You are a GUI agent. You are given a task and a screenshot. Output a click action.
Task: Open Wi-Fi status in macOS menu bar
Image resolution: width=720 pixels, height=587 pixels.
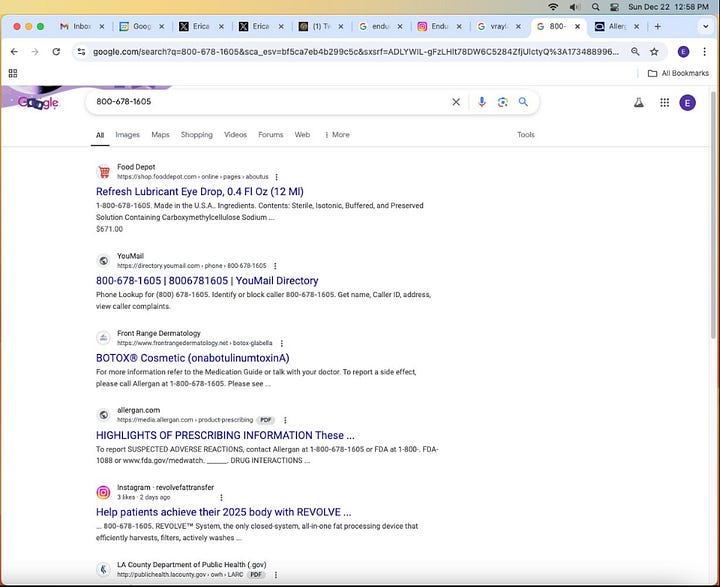pos(553,7)
